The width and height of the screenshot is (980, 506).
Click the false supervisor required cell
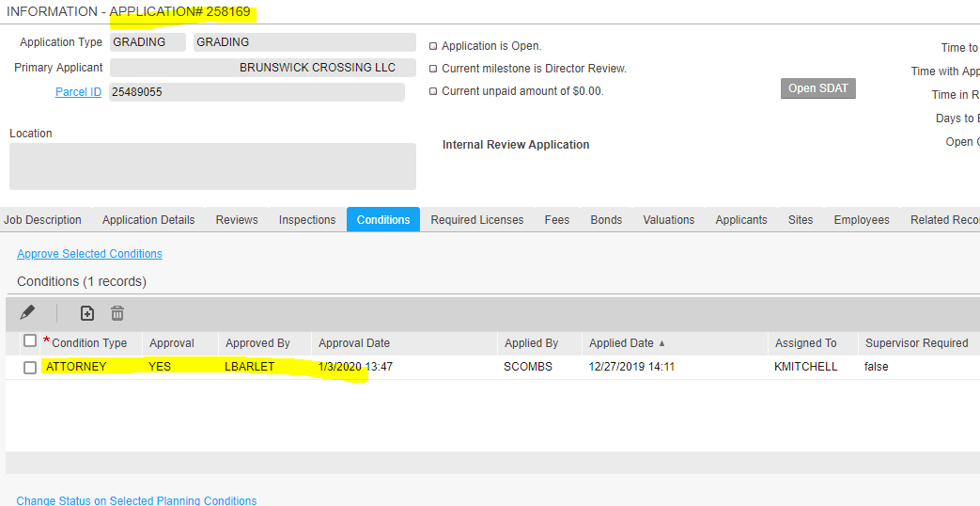877,367
